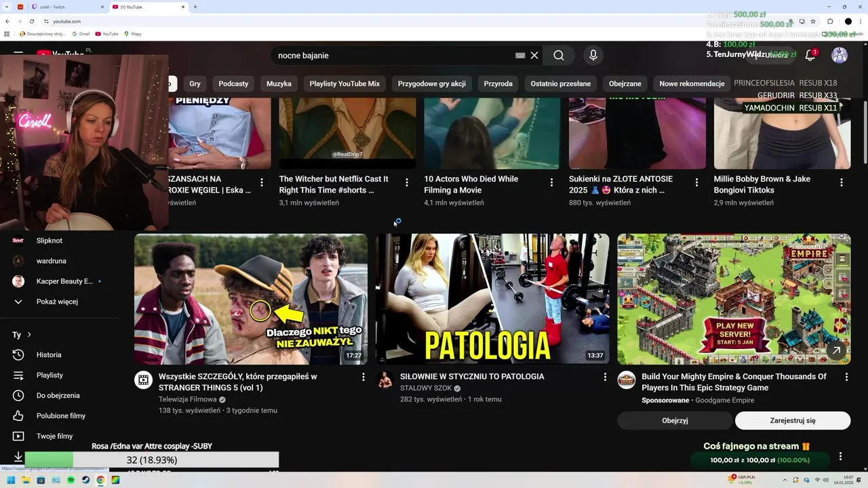The height and width of the screenshot is (488, 868).
Task: Open the YouTube bookmark in bookmarks bar
Action: 106,33
